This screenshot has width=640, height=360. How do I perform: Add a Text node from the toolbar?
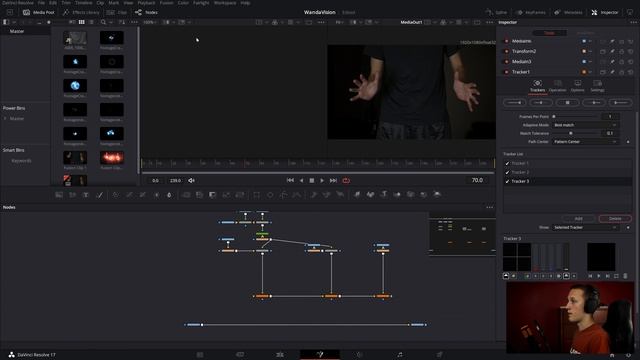[86, 195]
